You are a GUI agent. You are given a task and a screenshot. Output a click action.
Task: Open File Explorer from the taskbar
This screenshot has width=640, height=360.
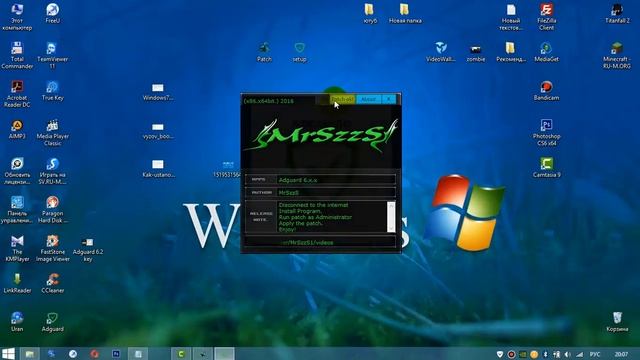coord(29,353)
